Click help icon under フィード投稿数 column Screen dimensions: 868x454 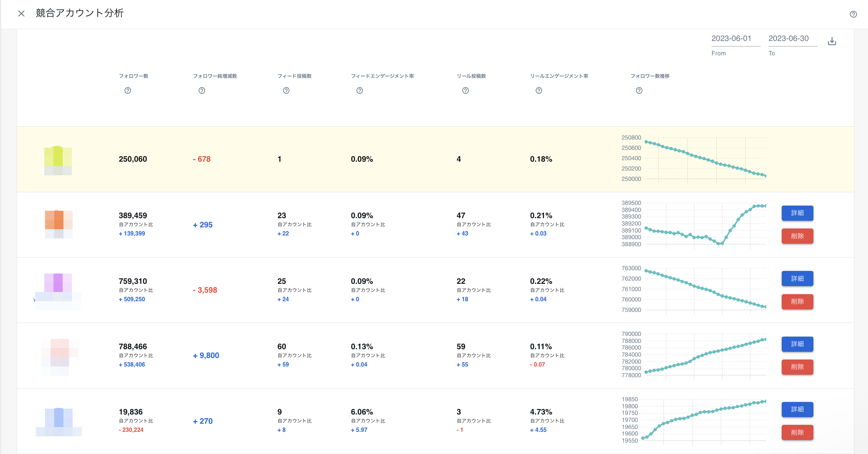pos(286,90)
